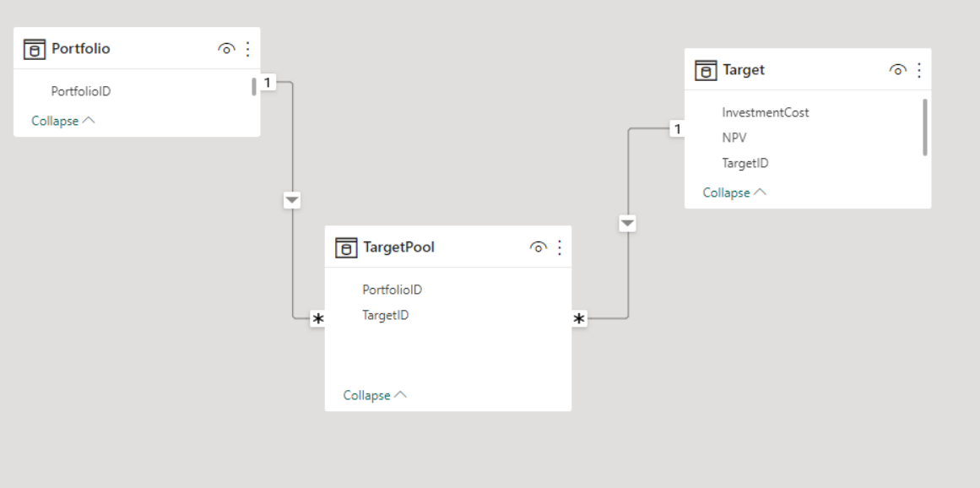Click the '1' cardinality marker at Portfolio
Screen dimensions: 980x488
268,82
